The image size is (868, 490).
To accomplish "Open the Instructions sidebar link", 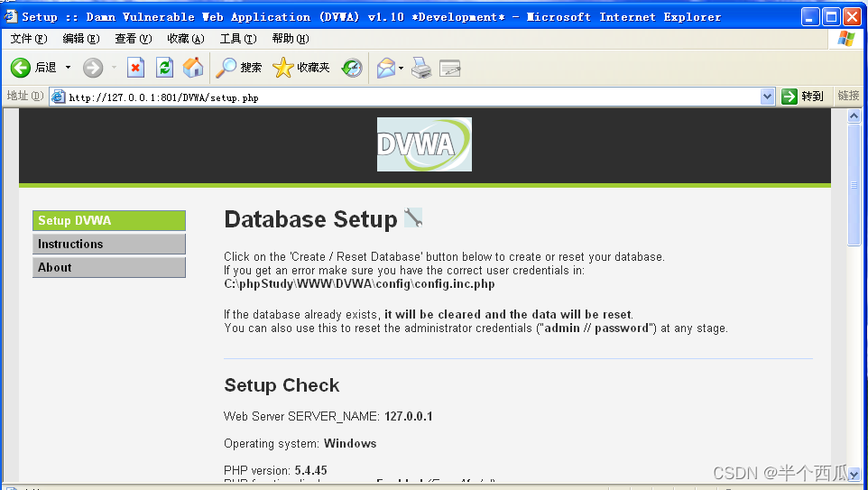I will pos(109,245).
